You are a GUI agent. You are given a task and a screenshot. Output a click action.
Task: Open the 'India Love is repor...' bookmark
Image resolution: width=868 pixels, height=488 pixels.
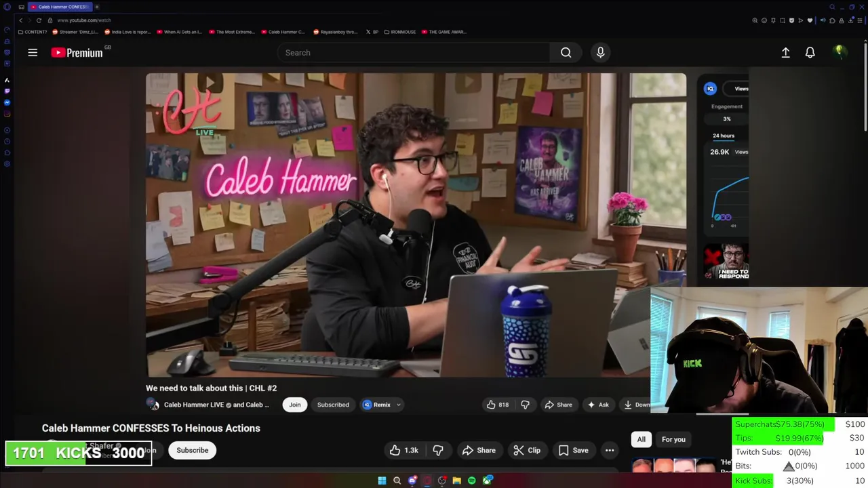click(x=127, y=32)
